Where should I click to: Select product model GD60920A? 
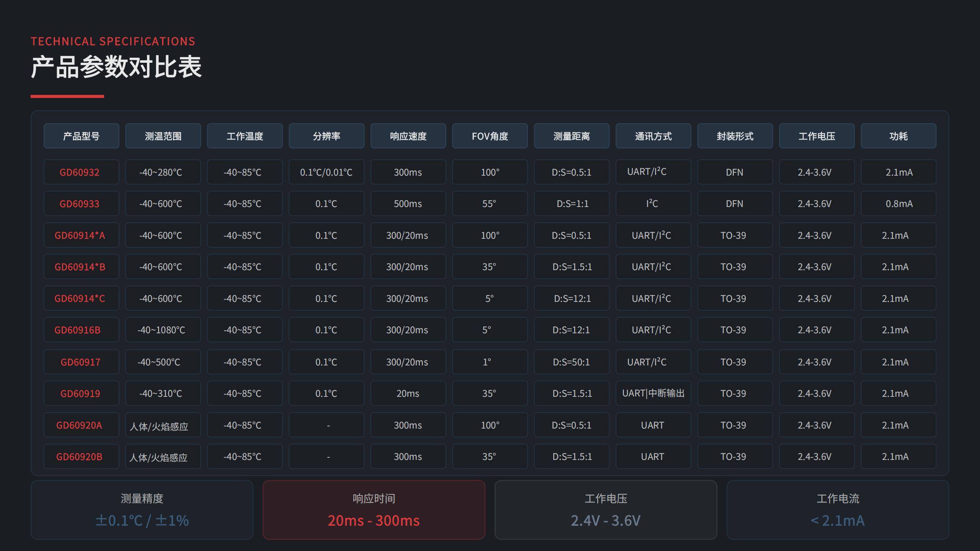coord(81,425)
